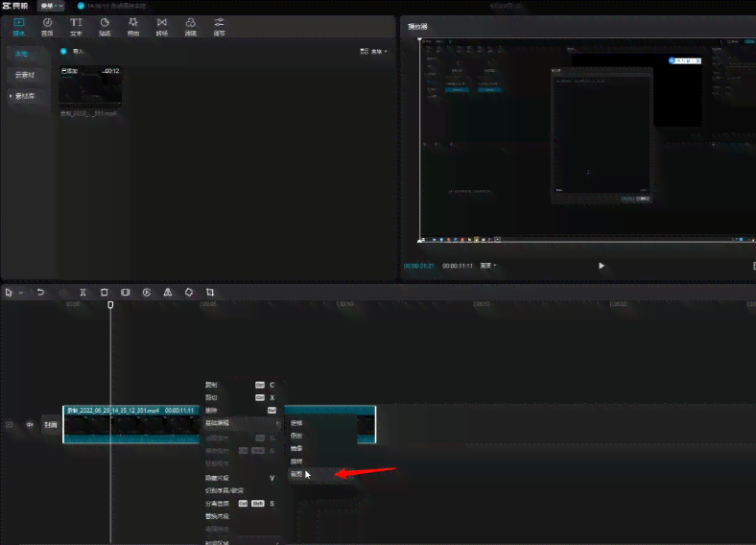
Task: Open the menu (菜单) dropdown beside the logo
Action: point(51,6)
